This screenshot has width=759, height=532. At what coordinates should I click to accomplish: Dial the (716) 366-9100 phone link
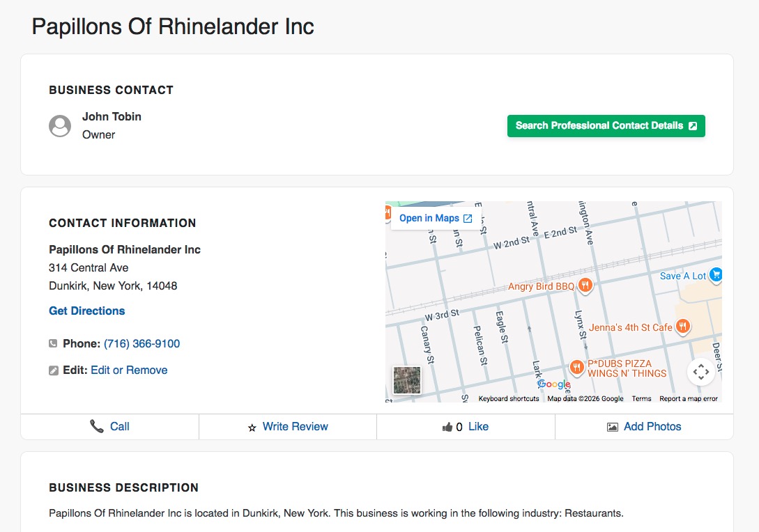click(x=141, y=344)
